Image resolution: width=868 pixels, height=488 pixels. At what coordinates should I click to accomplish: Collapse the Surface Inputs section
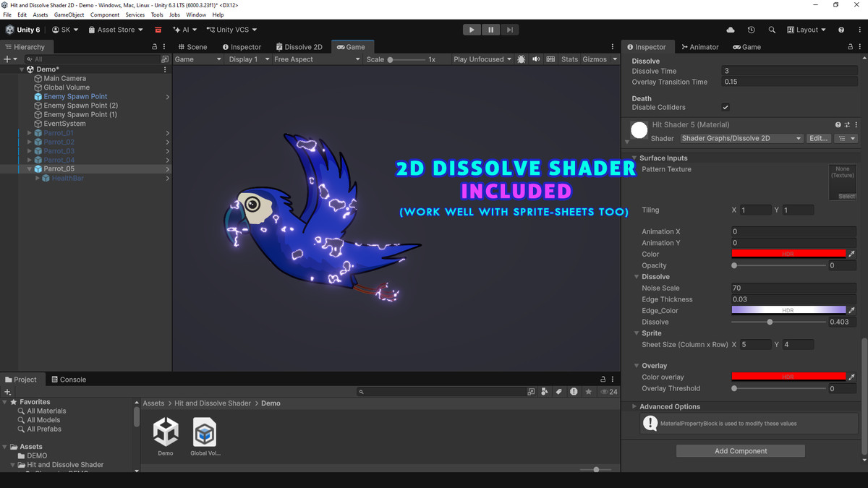pyautogui.click(x=634, y=158)
